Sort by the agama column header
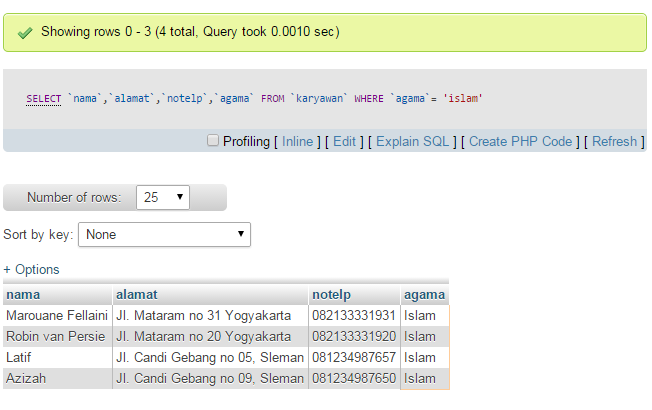652x410 pixels. (424, 295)
